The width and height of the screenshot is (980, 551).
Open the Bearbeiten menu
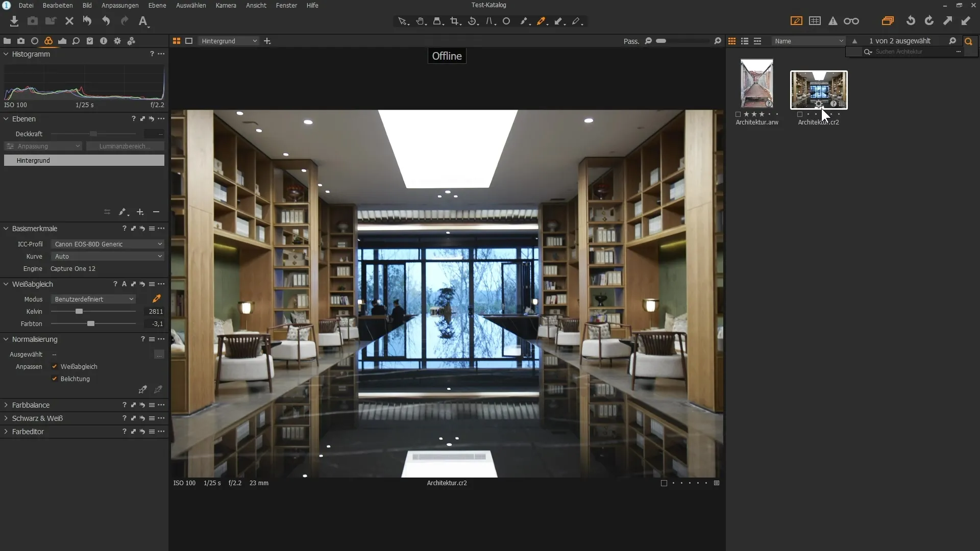(58, 5)
